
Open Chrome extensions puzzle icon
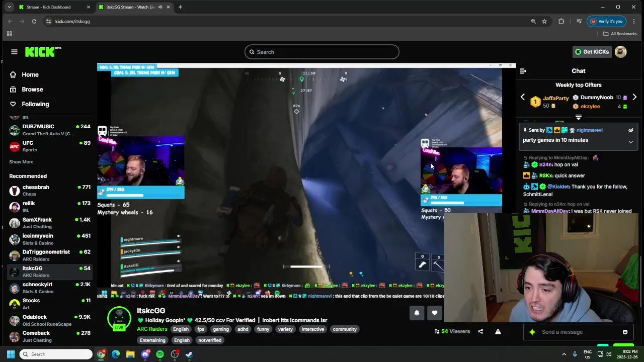tap(561, 21)
